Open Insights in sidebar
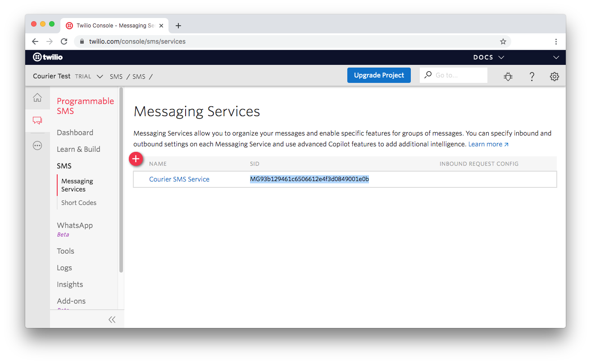Image resolution: width=591 pixels, height=364 pixels. (x=70, y=284)
